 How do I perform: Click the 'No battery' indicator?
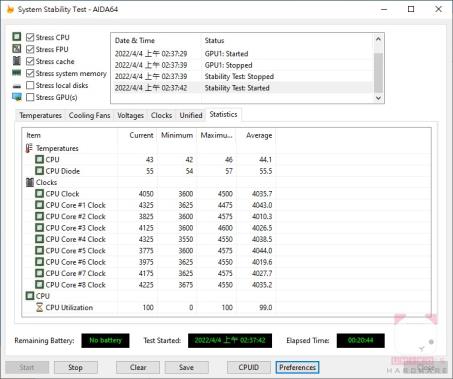105,340
